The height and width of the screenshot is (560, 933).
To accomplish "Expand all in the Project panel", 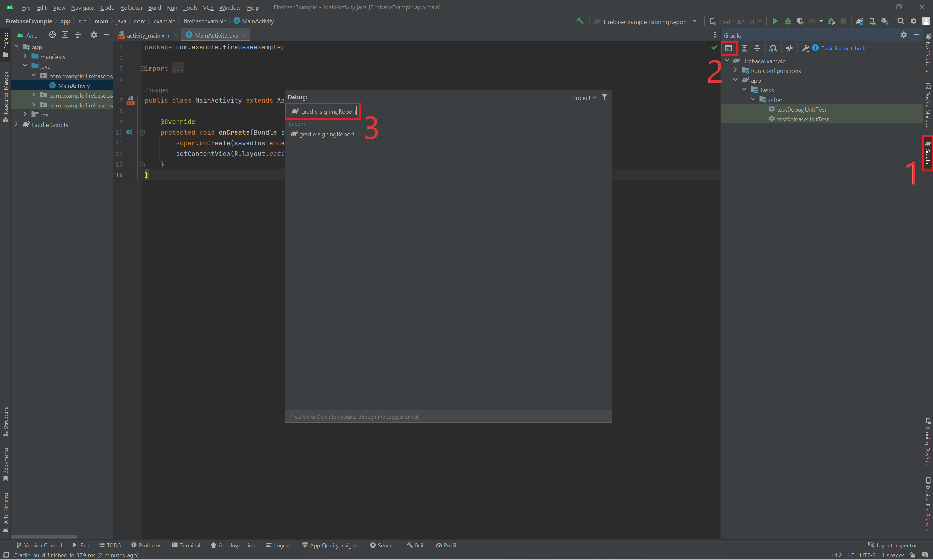I will [65, 35].
